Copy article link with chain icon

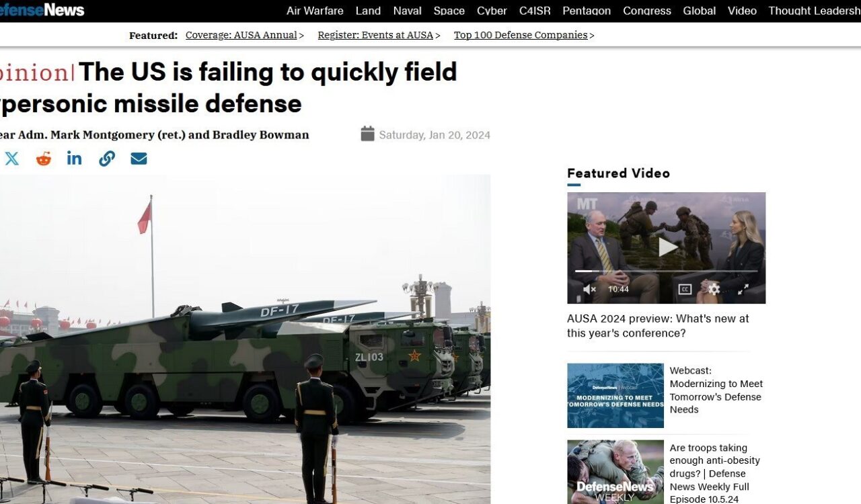click(x=107, y=159)
